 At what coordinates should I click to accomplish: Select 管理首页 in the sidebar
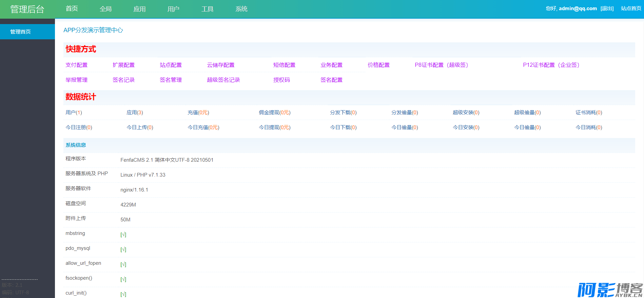point(27,32)
